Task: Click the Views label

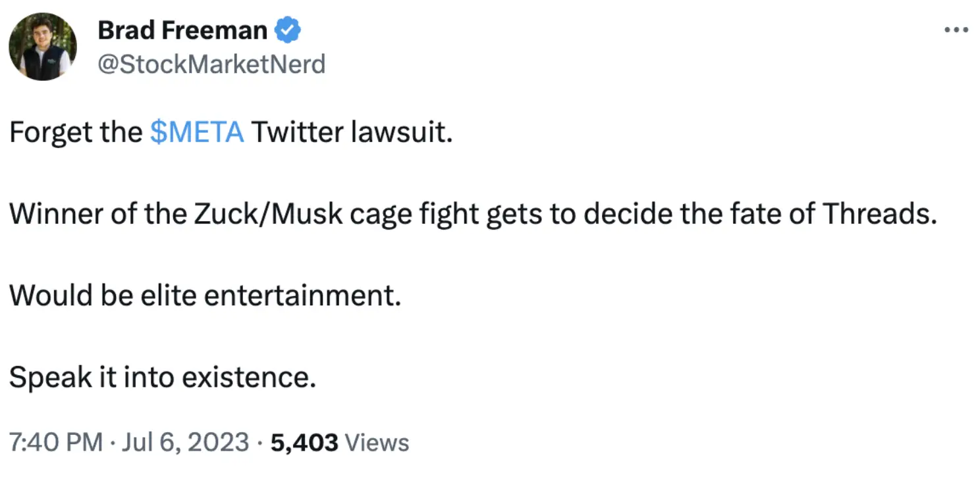Action: coord(377,442)
